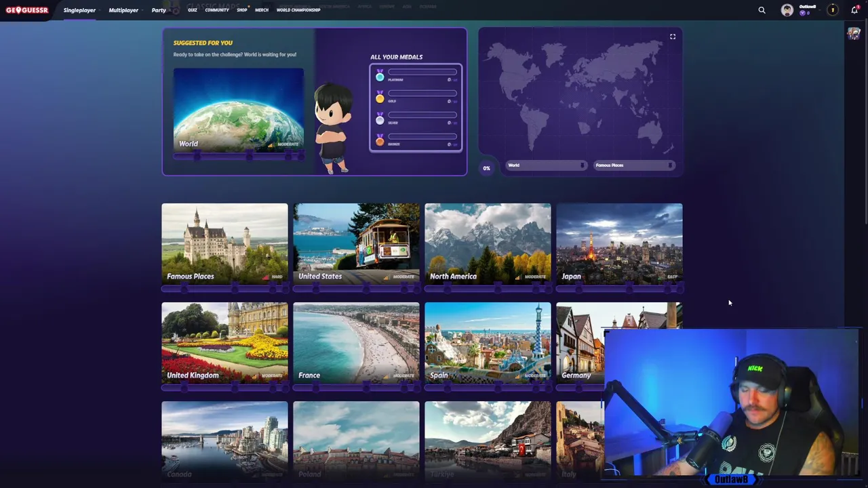The image size is (868, 488).
Task: Open the Famous Places map card
Action: [224, 243]
